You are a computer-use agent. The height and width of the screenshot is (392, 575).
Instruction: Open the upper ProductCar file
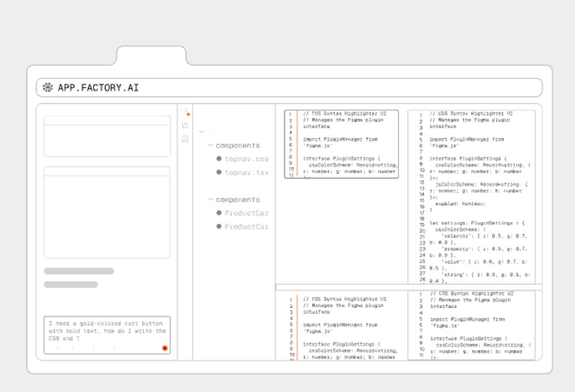246,213
